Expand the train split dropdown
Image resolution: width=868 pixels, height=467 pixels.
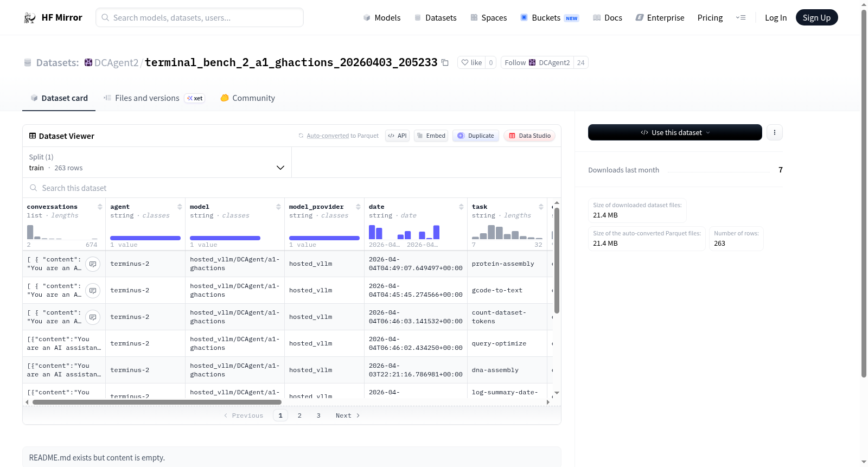pos(280,168)
